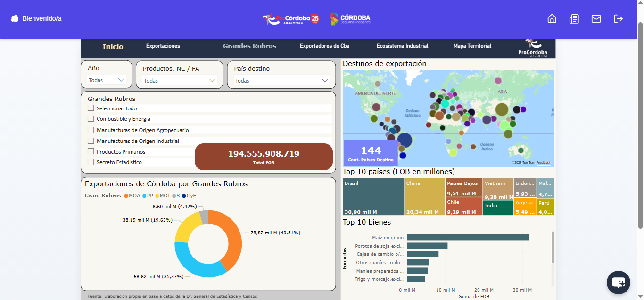Screen dimensions: 644x300
Task: Open Productos NC / FA dropdown
Action: point(179,81)
